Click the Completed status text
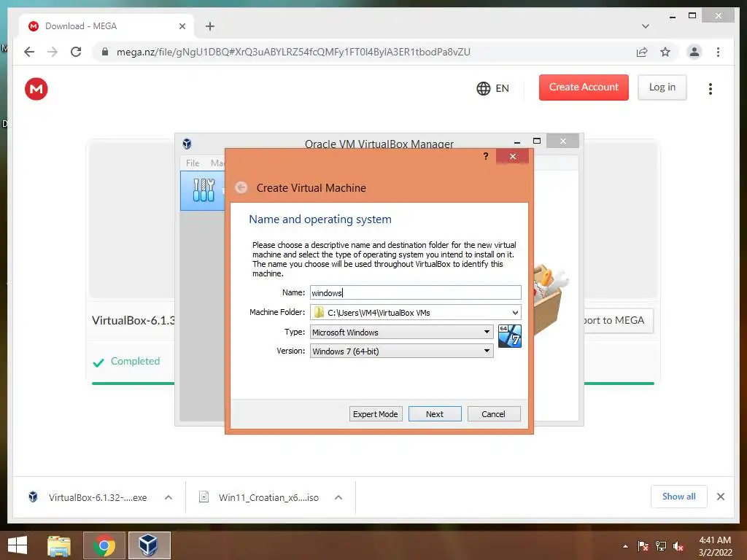Viewport: 747px width, 560px height. 135,361
